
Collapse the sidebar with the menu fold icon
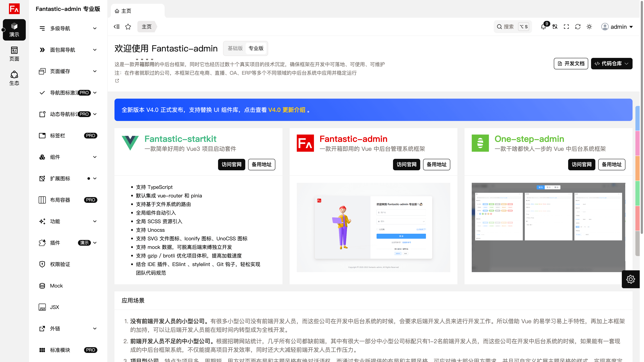tap(116, 27)
